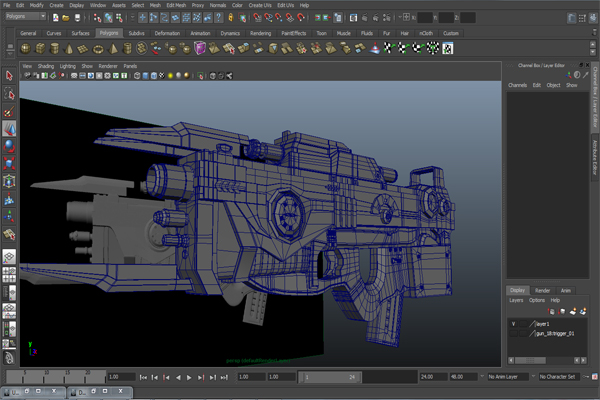This screenshot has height=400, width=600.
Task: Open the No Character Set dropdown
Action: pos(559,377)
